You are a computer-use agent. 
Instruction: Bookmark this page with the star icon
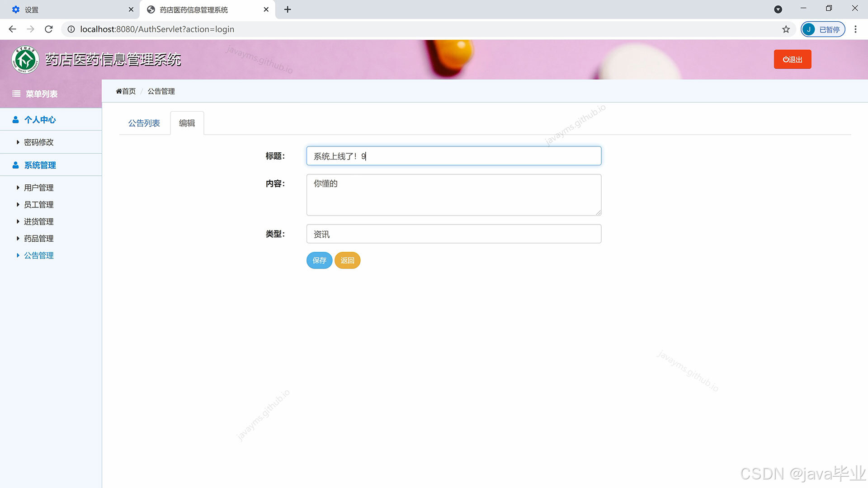coord(786,29)
